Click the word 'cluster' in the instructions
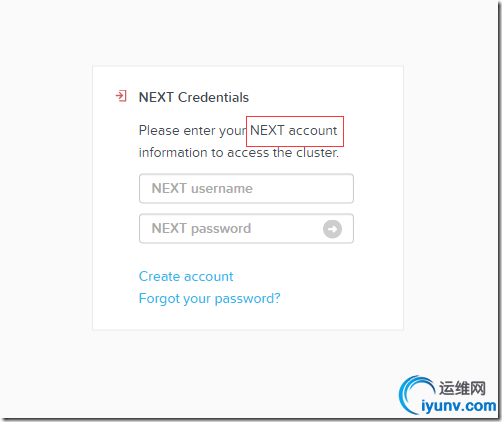Image resolution: width=502 pixels, height=422 pixels. [317, 153]
